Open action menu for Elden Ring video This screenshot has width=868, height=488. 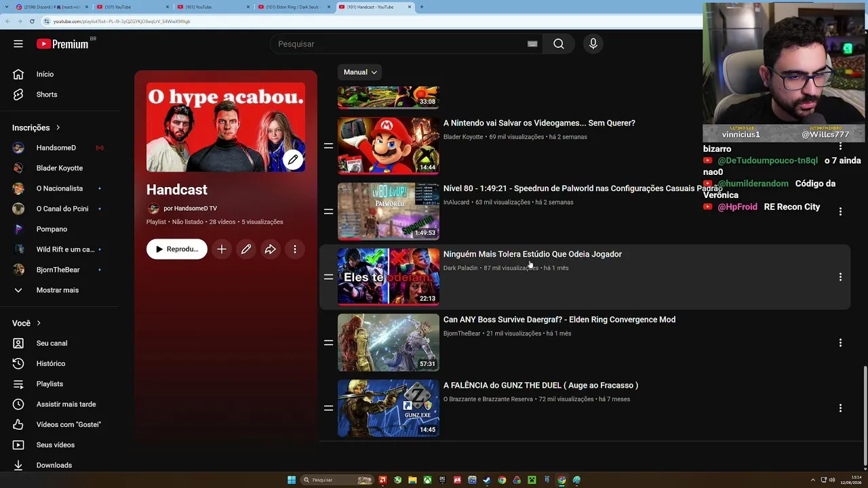pyautogui.click(x=840, y=343)
